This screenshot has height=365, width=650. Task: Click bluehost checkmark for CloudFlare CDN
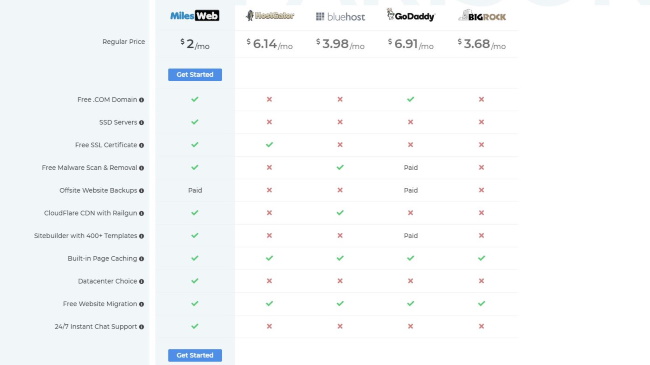pyautogui.click(x=340, y=212)
